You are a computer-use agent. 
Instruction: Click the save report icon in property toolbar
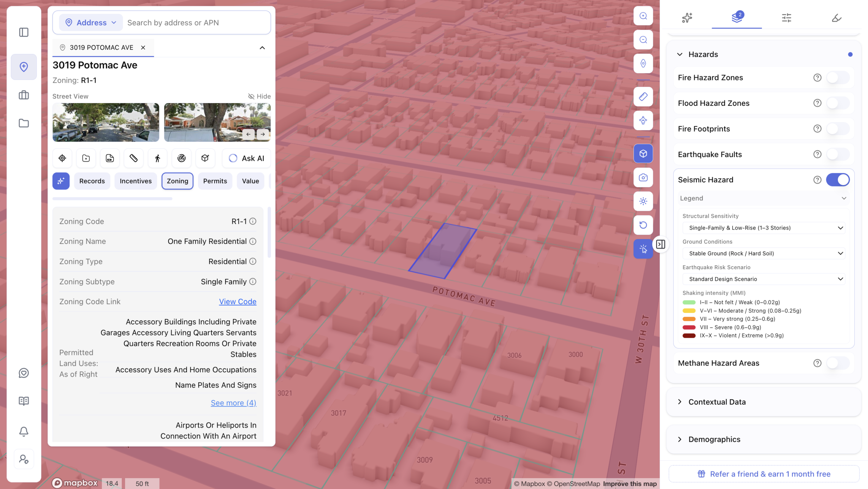click(x=110, y=158)
